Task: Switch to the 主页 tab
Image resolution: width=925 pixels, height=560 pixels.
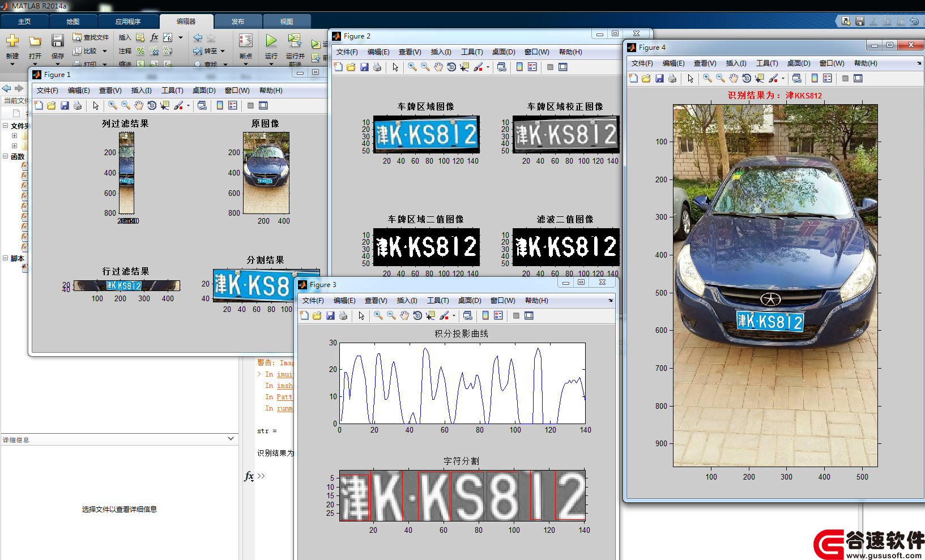Action: click(24, 22)
